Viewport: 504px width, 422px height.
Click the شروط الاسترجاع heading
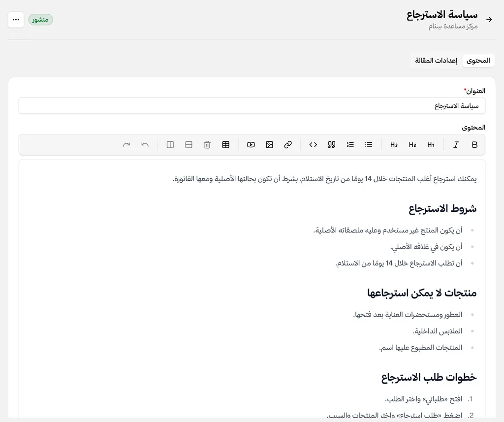click(442, 209)
